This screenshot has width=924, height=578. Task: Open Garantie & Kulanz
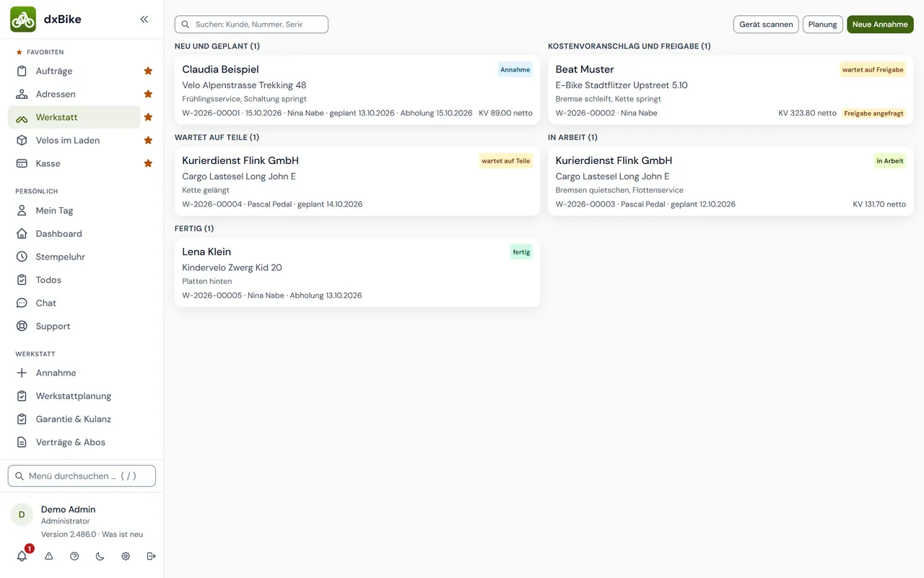click(x=82, y=419)
